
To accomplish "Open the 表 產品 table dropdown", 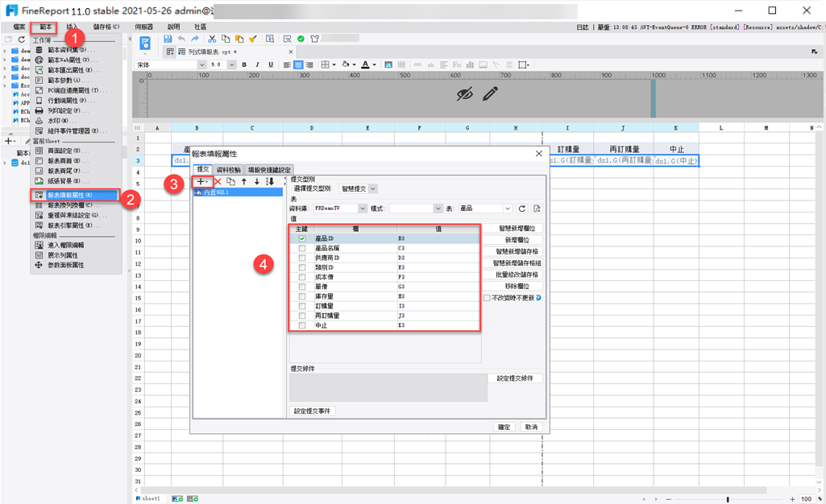I will click(508, 209).
